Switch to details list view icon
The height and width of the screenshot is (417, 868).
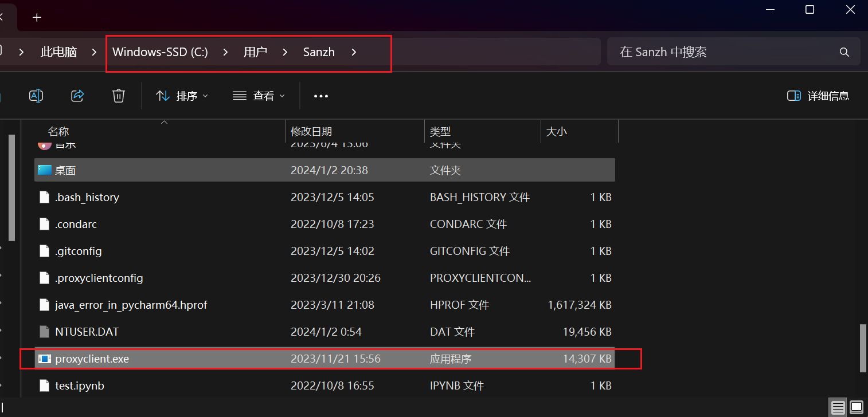pyautogui.click(x=838, y=407)
